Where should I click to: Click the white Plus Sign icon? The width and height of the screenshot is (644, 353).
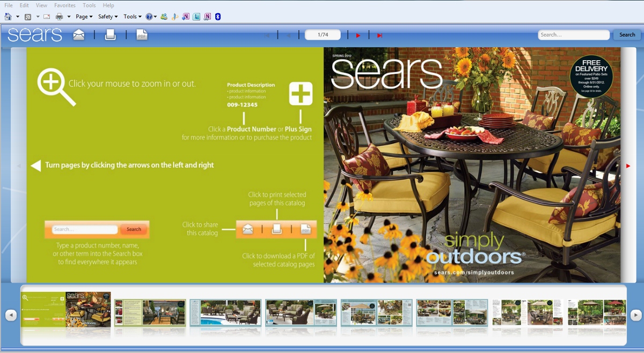[x=301, y=93]
